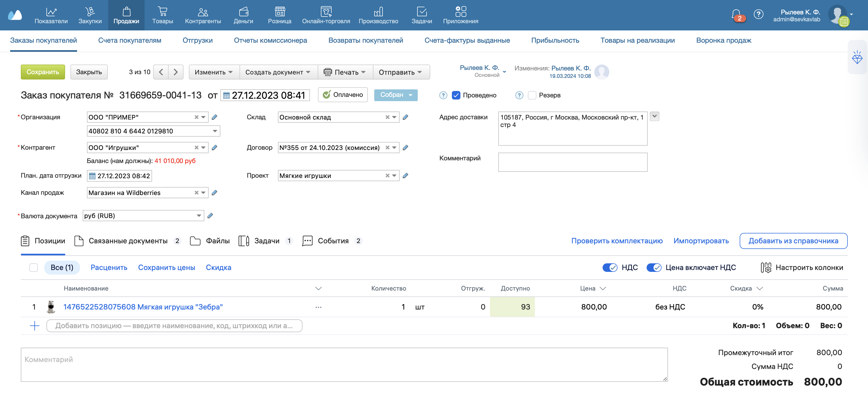
Task: Click the pencil edit icon next to Склад
Action: [x=405, y=117]
